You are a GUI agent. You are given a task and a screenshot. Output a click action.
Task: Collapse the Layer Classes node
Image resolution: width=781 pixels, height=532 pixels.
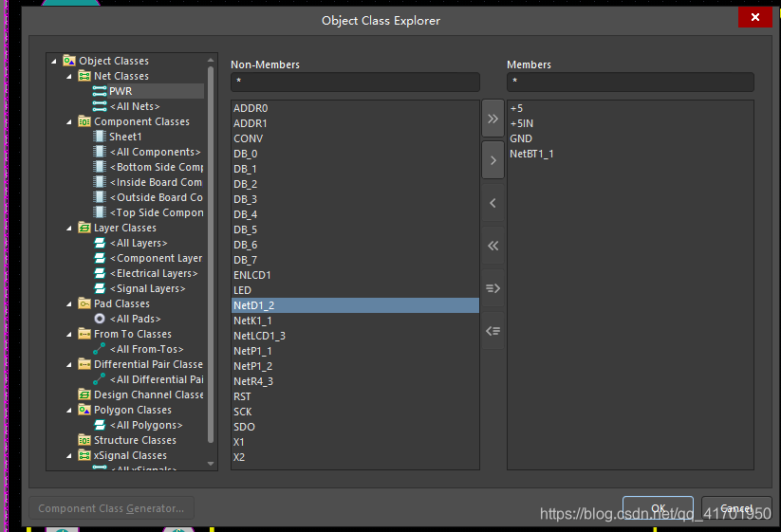tap(69, 228)
